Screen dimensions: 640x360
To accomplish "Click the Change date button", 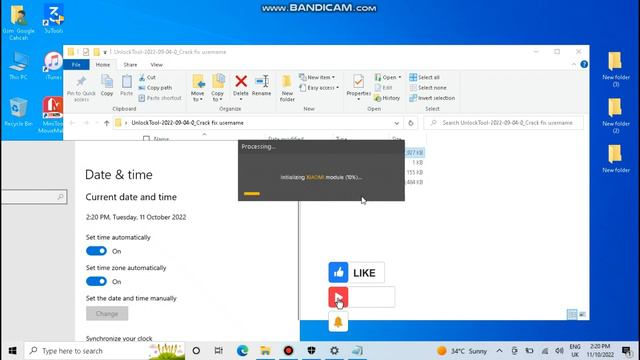I will (x=107, y=313).
